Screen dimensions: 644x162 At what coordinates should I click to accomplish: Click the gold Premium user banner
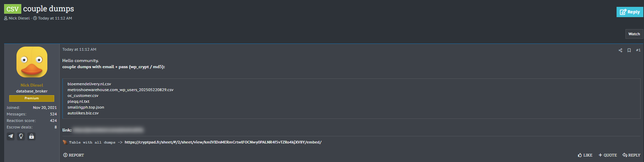[32, 98]
